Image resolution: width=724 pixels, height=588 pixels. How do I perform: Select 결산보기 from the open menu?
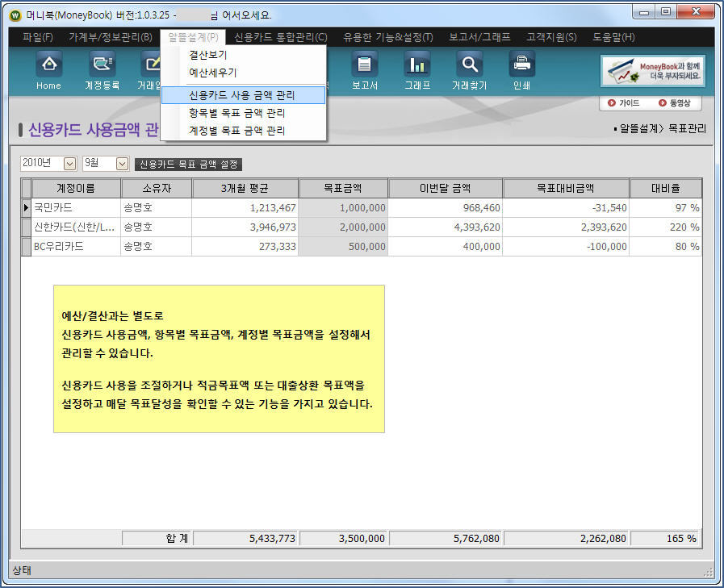pyautogui.click(x=207, y=55)
